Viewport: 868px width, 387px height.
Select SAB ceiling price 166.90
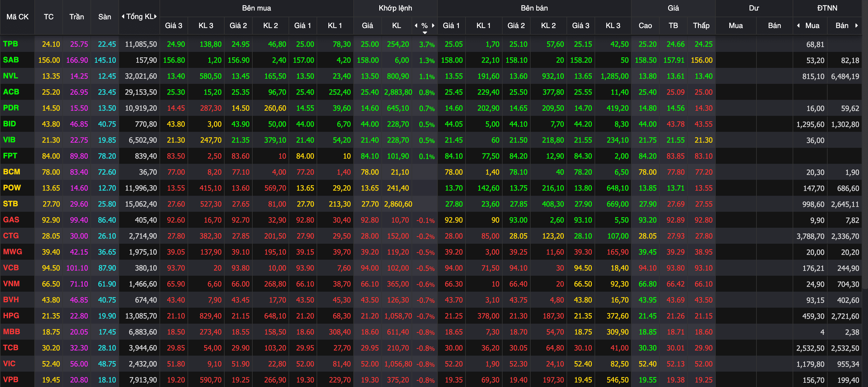point(77,60)
